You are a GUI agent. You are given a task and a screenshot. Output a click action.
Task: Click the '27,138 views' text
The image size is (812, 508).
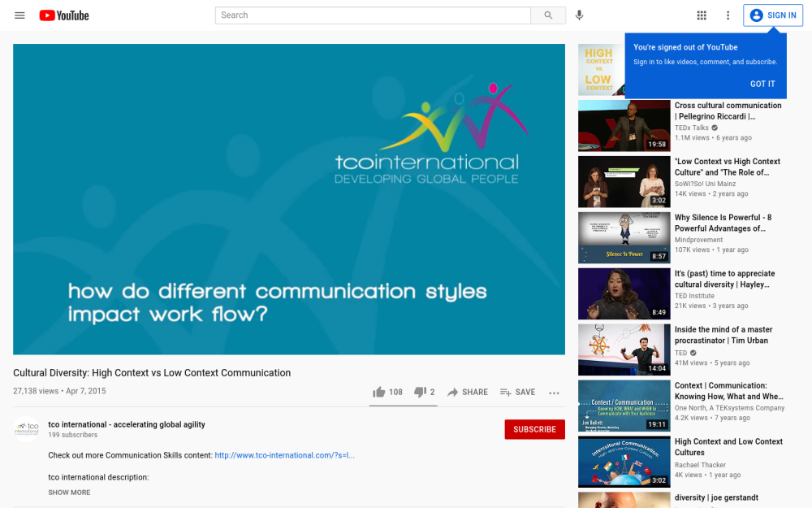36,391
